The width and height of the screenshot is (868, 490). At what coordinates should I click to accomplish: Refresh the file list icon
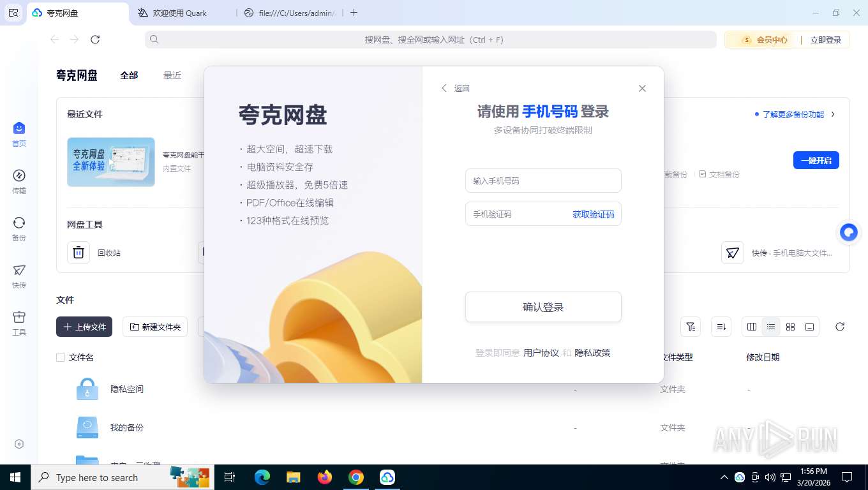pos(840,327)
